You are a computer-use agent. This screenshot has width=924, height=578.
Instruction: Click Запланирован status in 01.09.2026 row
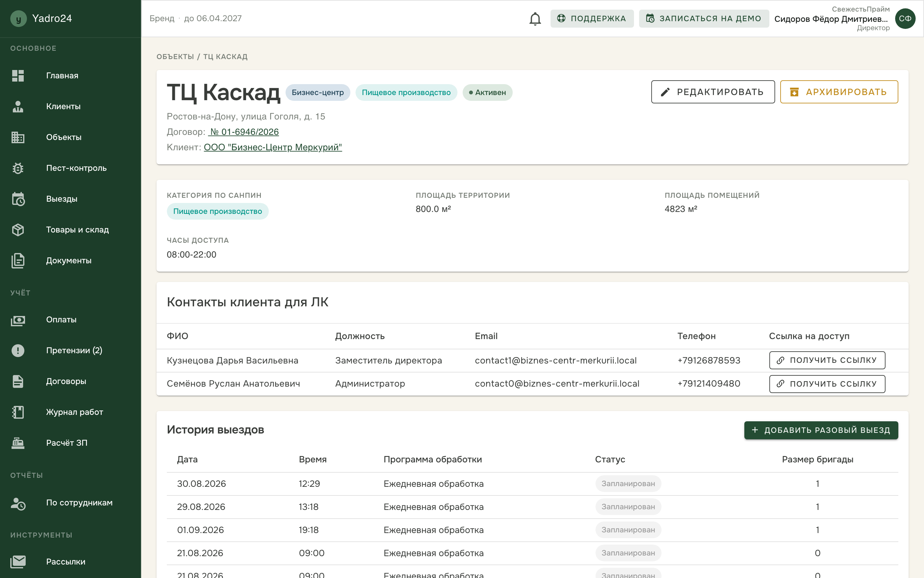point(628,530)
